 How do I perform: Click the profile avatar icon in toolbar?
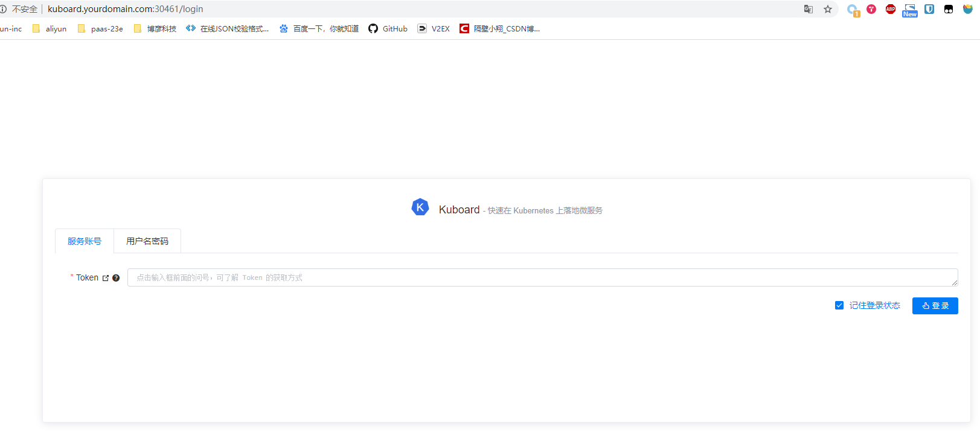[x=968, y=9]
